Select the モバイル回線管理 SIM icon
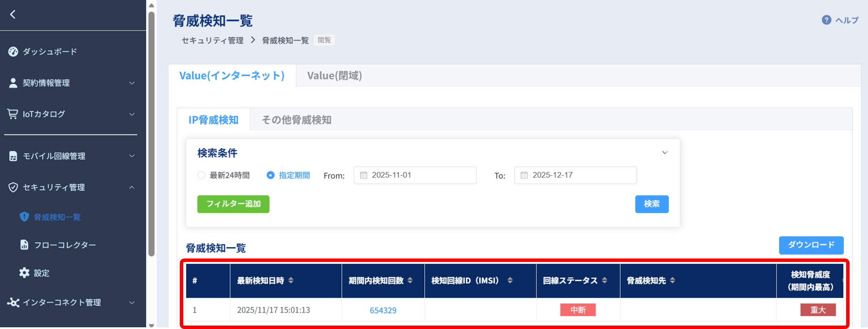The height and width of the screenshot is (329, 868). tap(13, 156)
